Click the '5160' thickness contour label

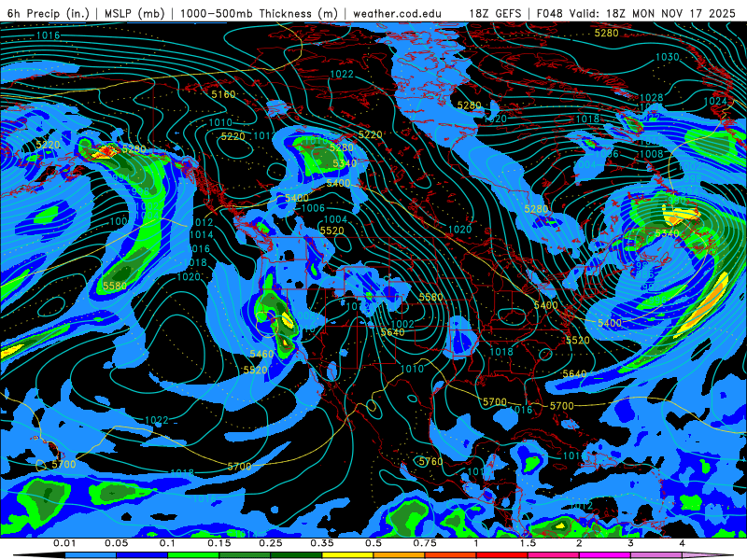point(223,94)
